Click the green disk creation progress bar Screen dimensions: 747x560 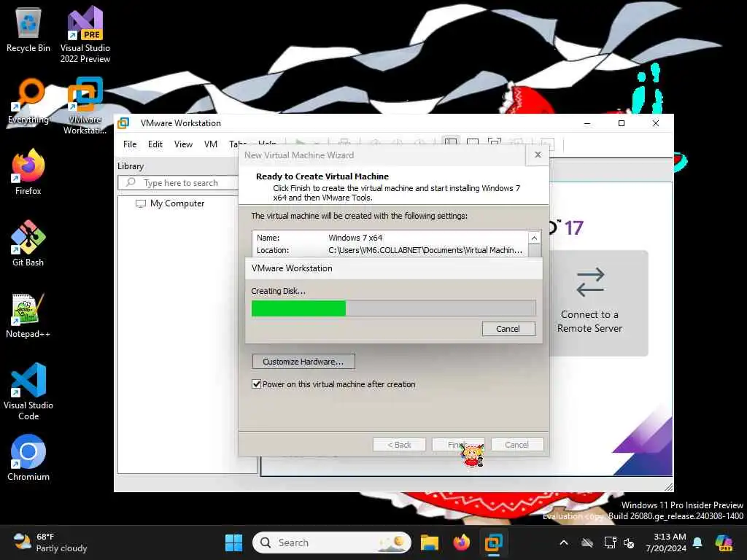click(393, 308)
